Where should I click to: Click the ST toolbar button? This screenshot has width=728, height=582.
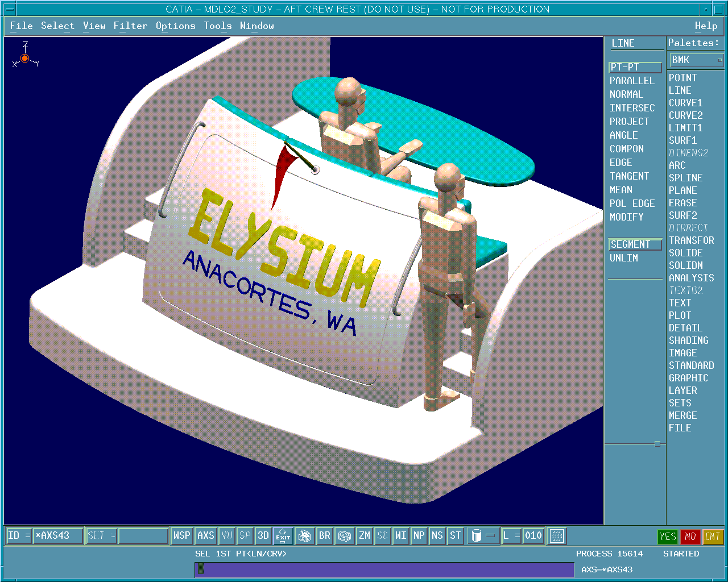tap(456, 535)
